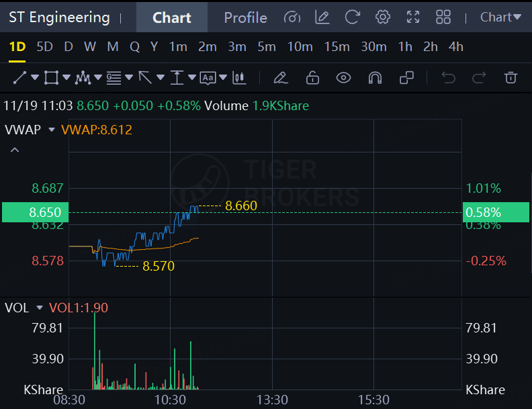
Task: Toggle the magnet snap mode
Action: coord(375,78)
